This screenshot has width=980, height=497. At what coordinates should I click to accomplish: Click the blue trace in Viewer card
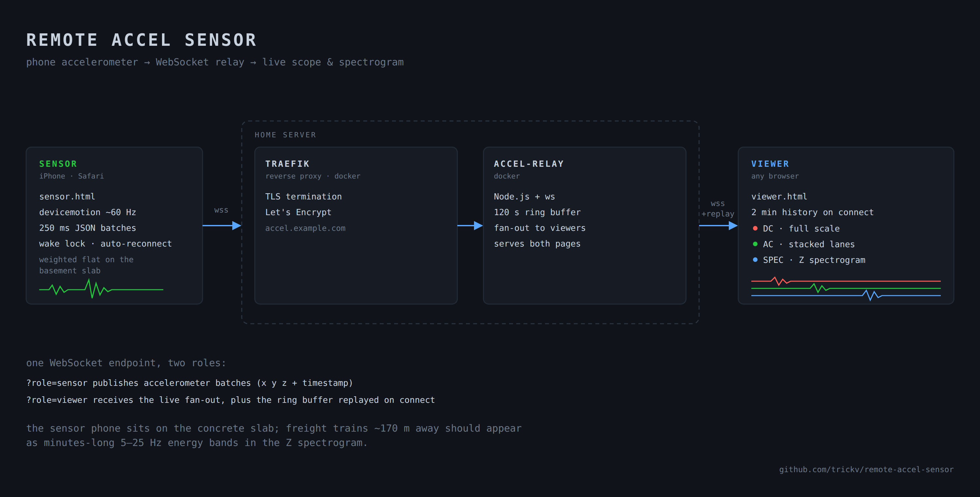[x=846, y=296]
